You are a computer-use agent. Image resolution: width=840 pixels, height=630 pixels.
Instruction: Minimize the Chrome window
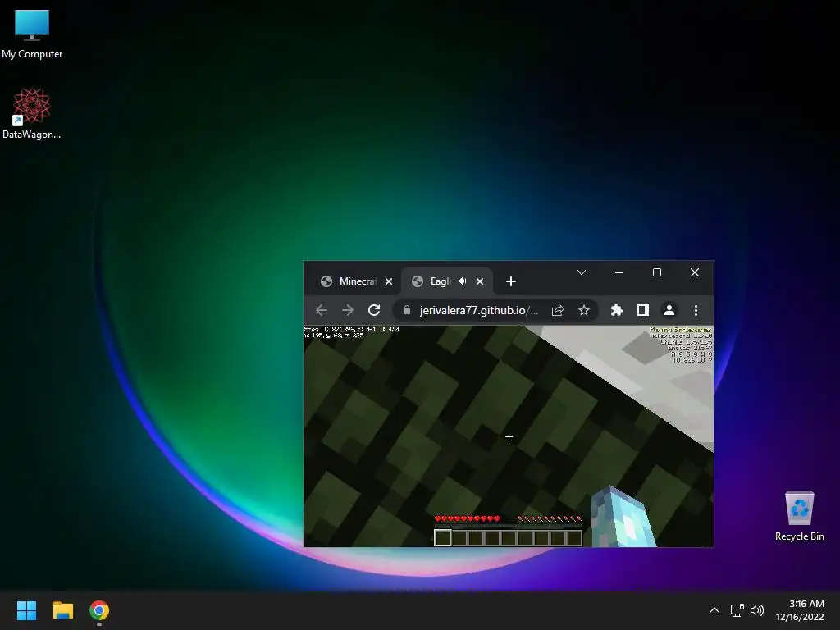point(619,272)
